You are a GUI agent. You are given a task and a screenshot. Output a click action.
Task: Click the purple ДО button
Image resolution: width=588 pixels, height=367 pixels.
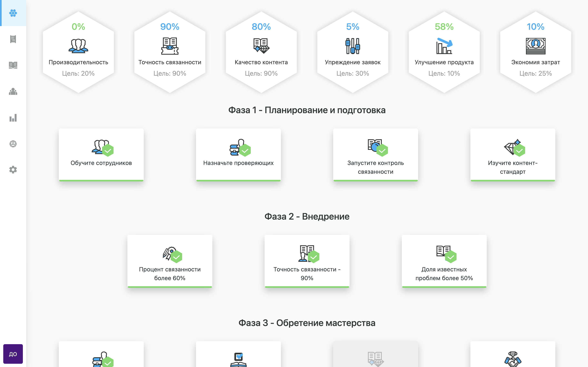13,354
